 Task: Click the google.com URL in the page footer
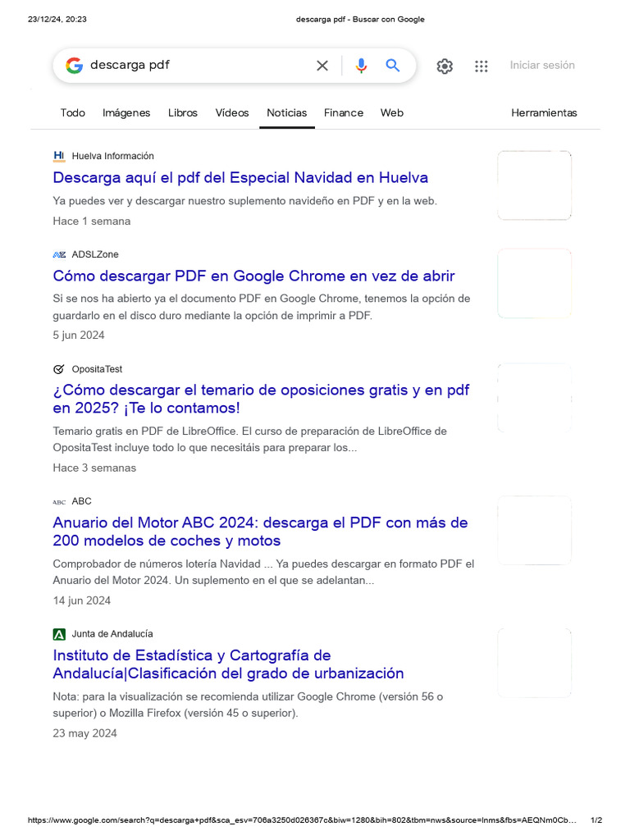pos(302,820)
